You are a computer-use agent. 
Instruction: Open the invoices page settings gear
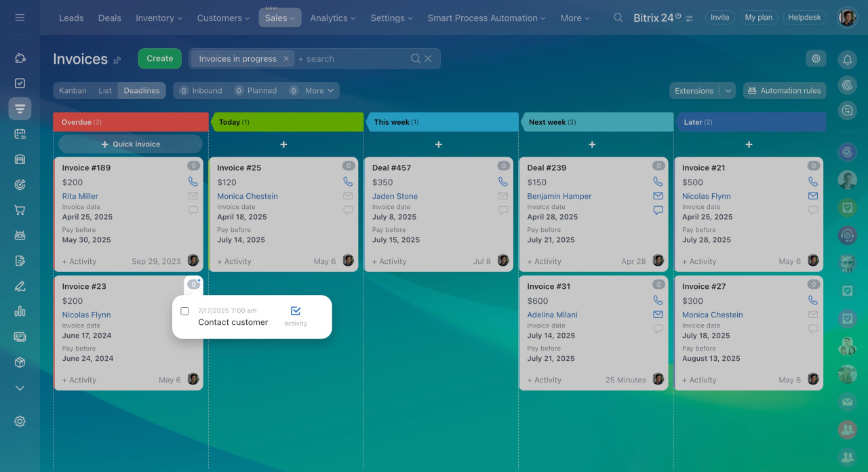point(816,59)
